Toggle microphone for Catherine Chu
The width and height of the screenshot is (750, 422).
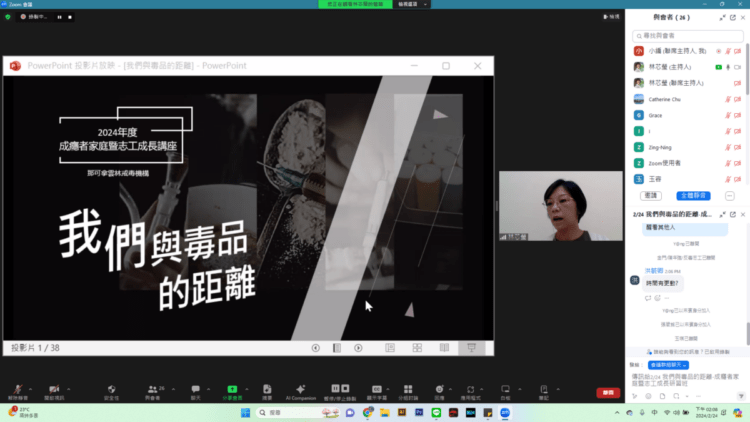pos(728,100)
